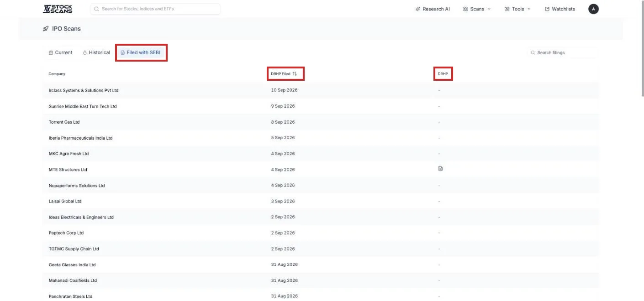
Task: Switch to the Historical tab
Action: click(x=96, y=52)
